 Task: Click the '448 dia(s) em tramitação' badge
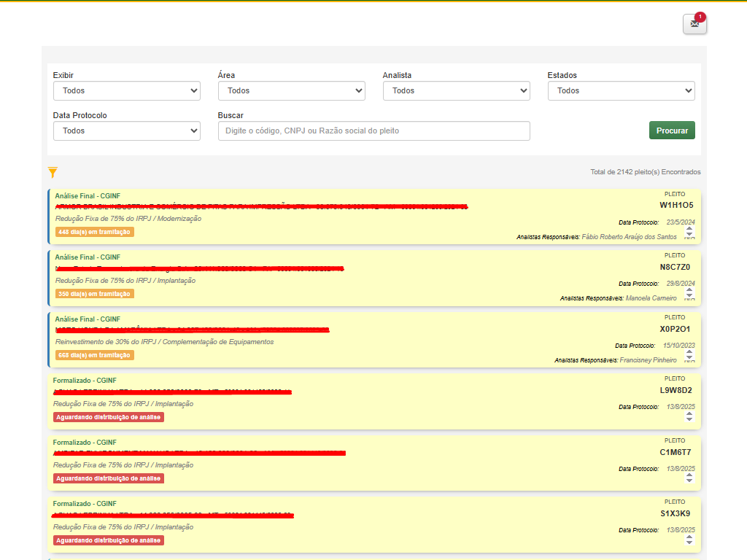tap(95, 232)
